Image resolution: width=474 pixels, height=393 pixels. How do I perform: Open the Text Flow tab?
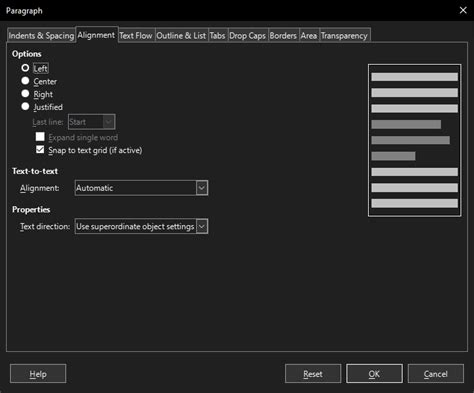[136, 36]
